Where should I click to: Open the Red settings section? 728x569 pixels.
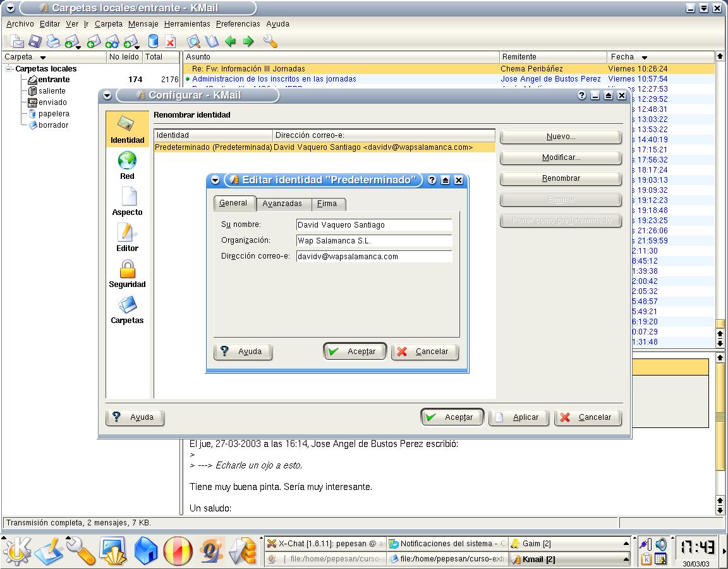tap(127, 166)
